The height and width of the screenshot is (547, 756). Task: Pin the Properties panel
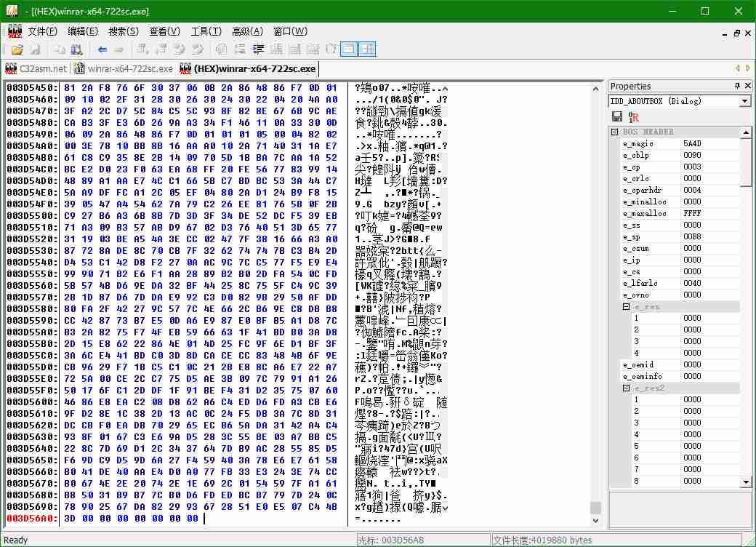[x=736, y=86]
